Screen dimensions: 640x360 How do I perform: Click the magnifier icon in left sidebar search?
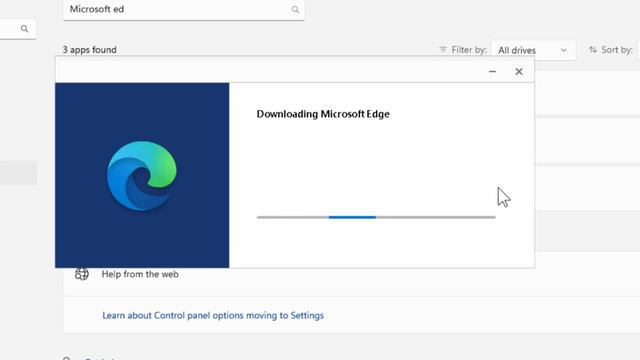[24, 29]
